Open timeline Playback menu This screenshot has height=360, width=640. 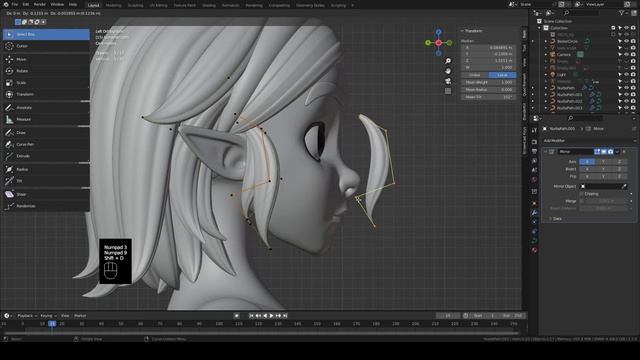pyautogui.click(x=27, y=316)
